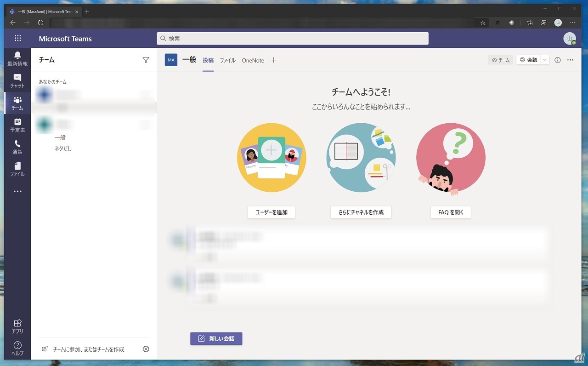
Task: Click the 新しい会話 new conversation button
Action: coord(216,338)
